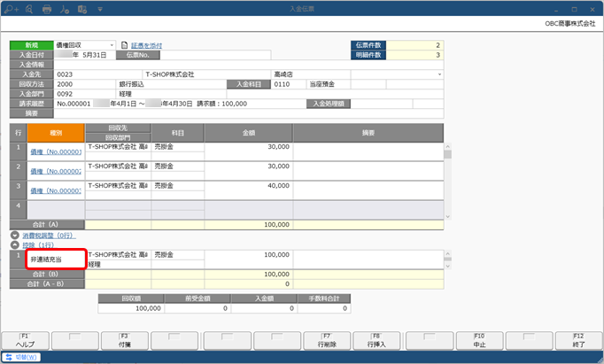604x364 pixels.
Task: Open the 控除 (1行) link
Action: point(38,245)
